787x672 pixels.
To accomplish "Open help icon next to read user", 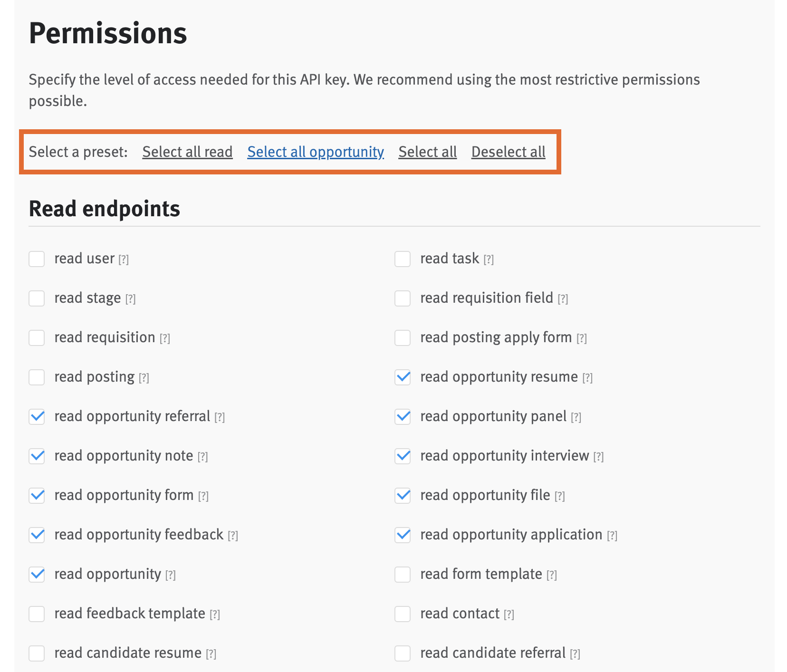I will pyautogui.click(x=124, y=259).
